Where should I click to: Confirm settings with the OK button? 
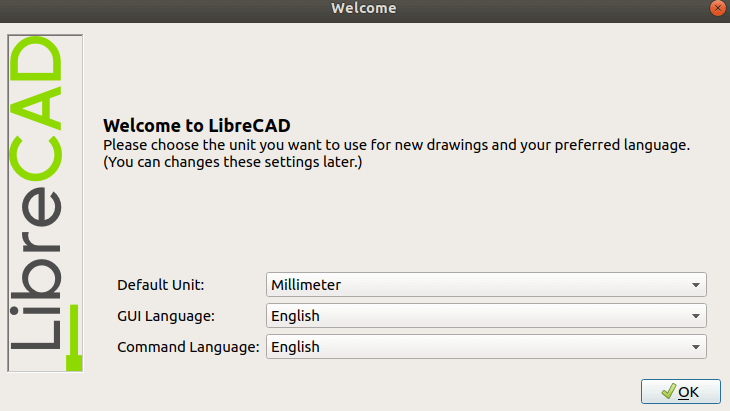[681, 391]
